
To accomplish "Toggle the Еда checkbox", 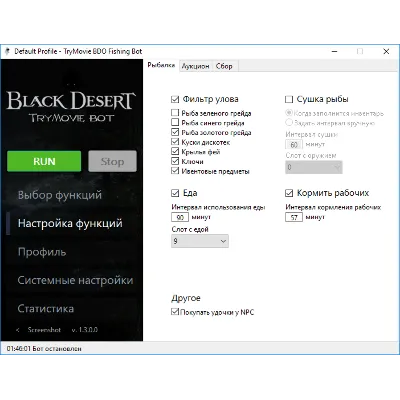I will pyautogui.click(x=175, y=193).
